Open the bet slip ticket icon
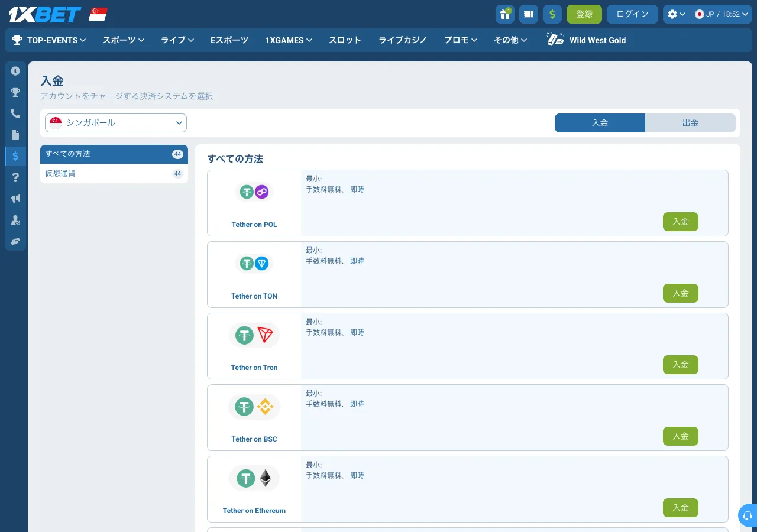Image resolution: width=757 pixels, height=532 pixels. 529,14
